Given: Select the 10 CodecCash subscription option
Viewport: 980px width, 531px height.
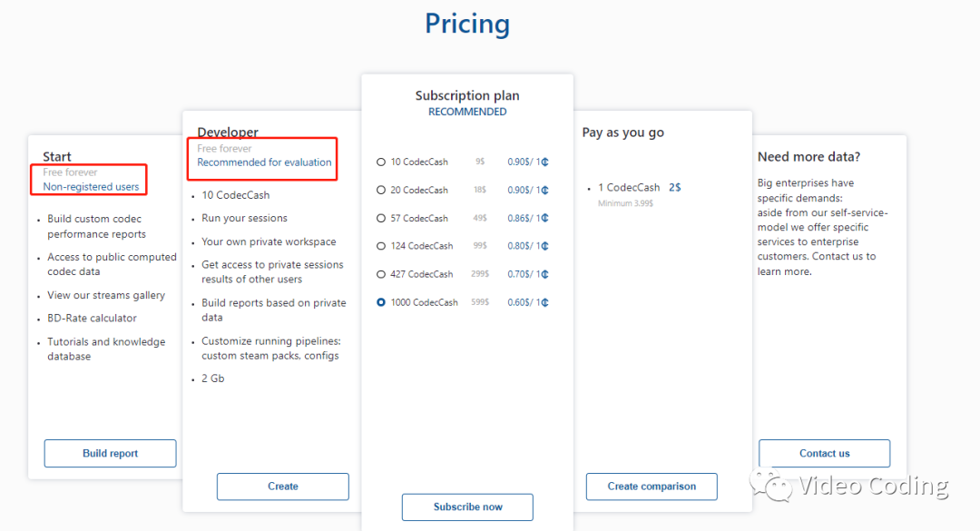Looking at the screenshot, I should coord(381,162).
